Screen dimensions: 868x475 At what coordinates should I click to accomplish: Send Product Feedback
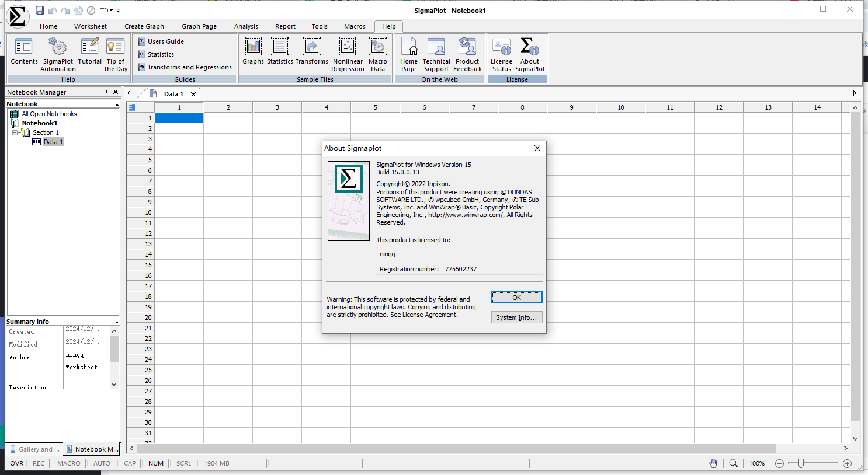(x=467, y=54)
